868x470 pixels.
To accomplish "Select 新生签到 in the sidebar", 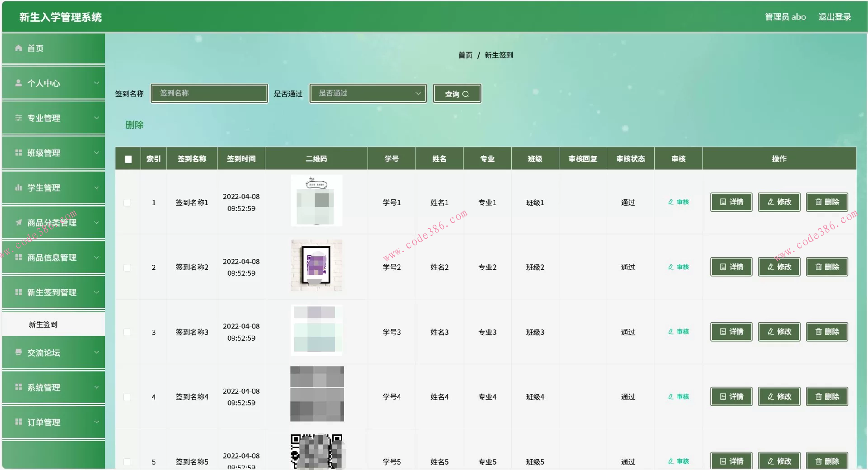I will pos(43,324).
